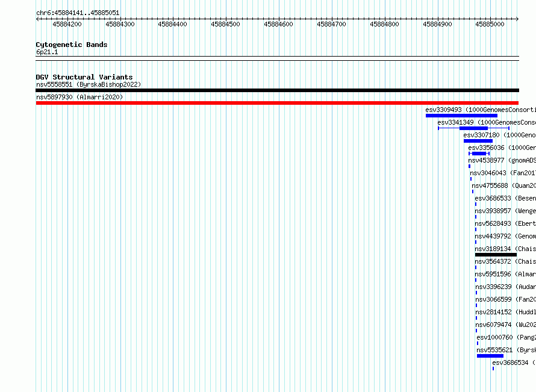This screenshot has height=392, width=536.
Task: Click the black nsv3189134 feature bar
Action: click(x=496, y=255)
